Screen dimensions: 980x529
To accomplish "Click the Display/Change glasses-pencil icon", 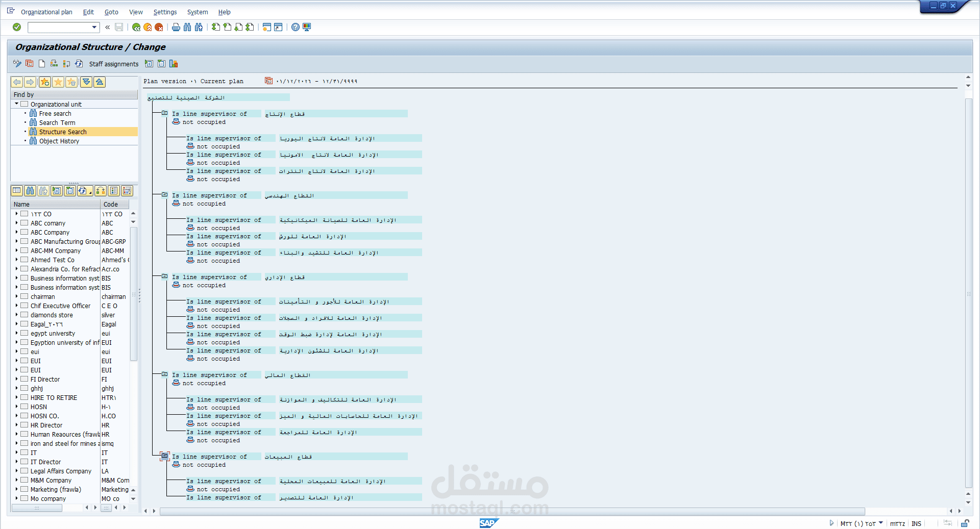I will click(x=17, y=64).
